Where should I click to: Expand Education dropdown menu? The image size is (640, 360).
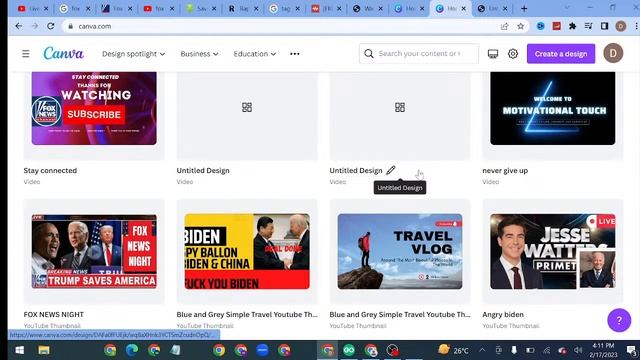coord(255,54)
